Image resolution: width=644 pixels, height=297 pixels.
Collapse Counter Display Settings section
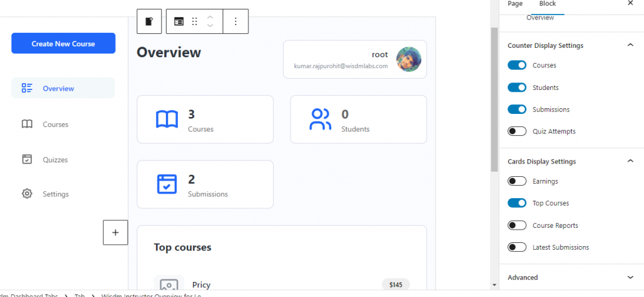(x=630, y=45)
